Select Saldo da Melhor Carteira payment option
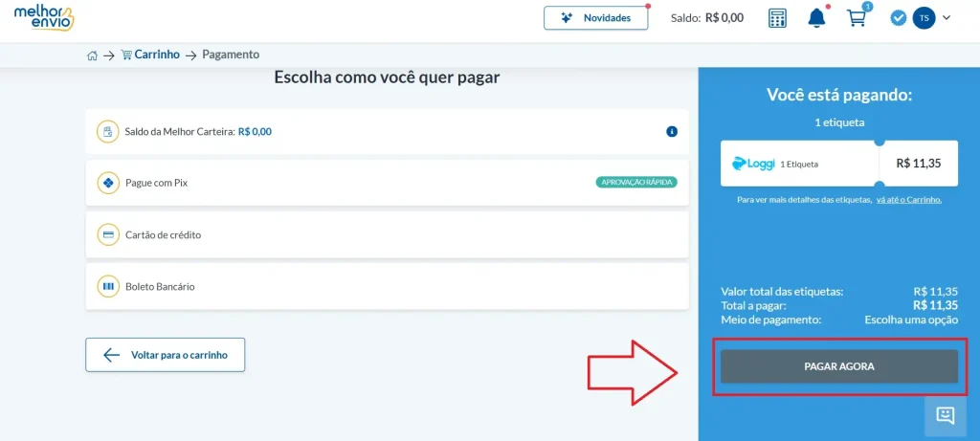Viewport: 980px width, 441px height. pos(387,132)
